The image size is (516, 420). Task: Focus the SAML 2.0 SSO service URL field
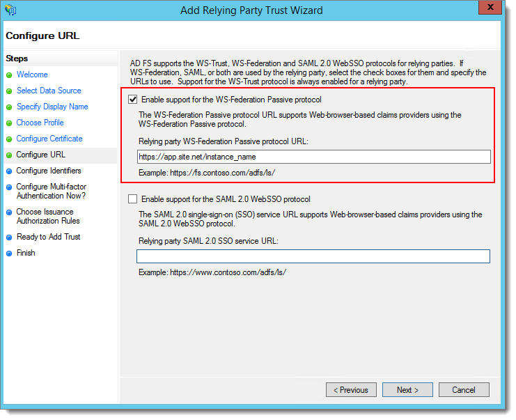click(313, 256)
